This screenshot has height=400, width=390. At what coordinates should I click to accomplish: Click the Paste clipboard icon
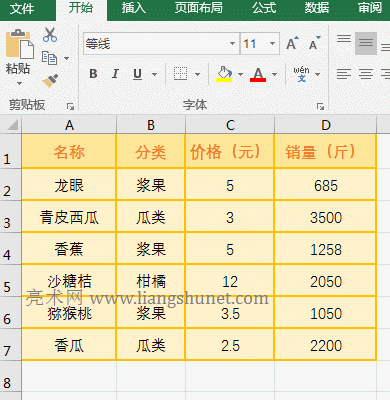coord(20,44)
